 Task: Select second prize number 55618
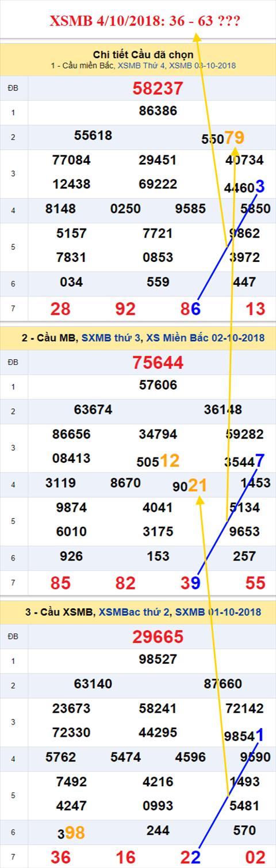point(93,136)
